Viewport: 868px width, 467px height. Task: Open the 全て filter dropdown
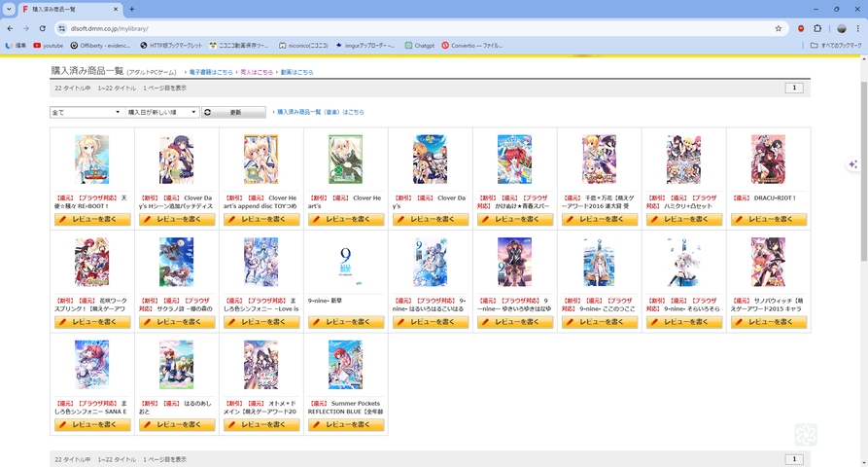[87, 112]
